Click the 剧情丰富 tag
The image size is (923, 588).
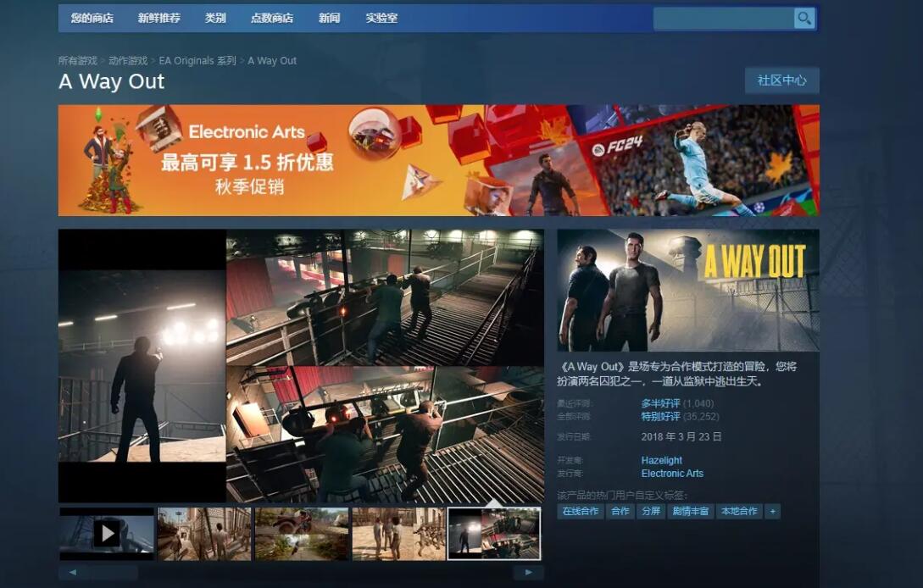(691, 512)
